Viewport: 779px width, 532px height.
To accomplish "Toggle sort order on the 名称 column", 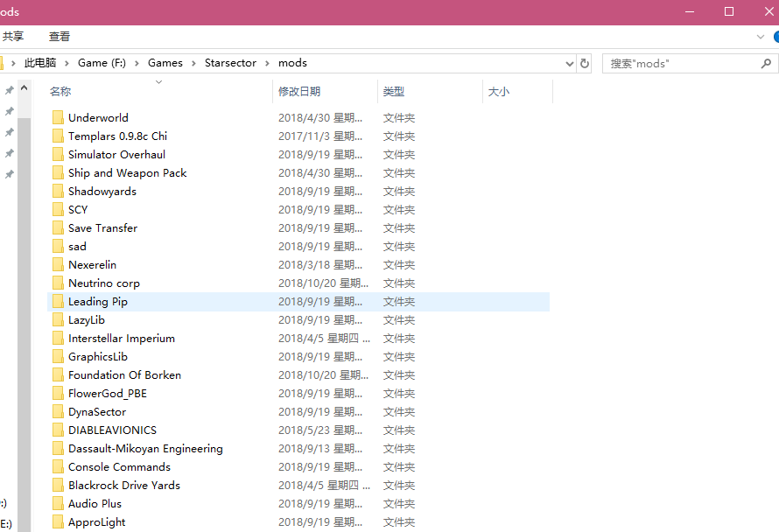I will [61, 90].
